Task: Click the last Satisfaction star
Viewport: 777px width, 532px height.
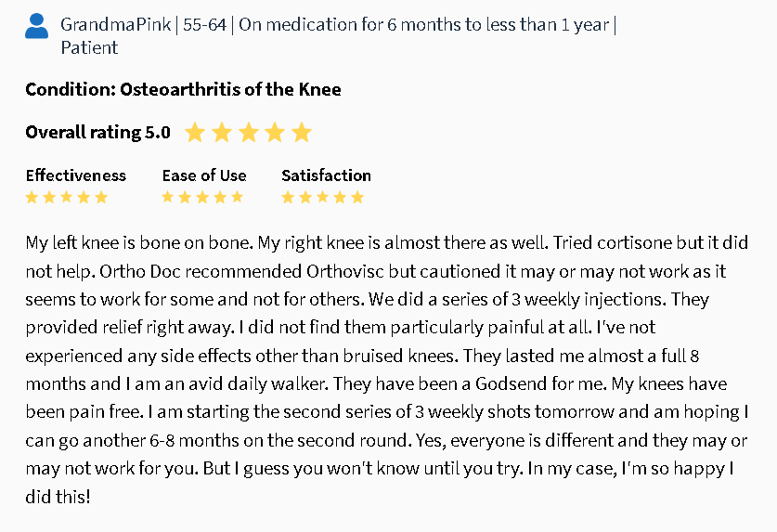Action: (x=357, y=197)
